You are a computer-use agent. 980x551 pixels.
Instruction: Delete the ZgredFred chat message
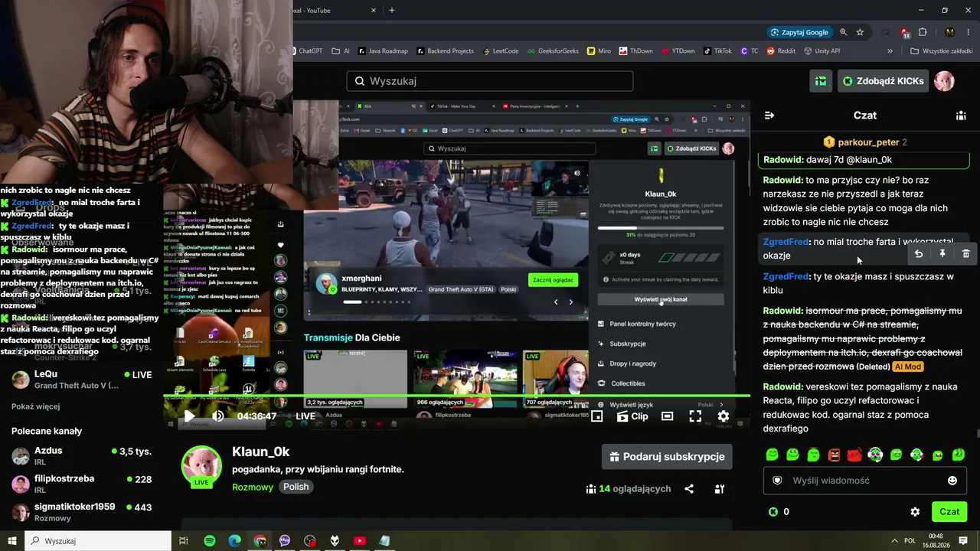pos(966,254)
